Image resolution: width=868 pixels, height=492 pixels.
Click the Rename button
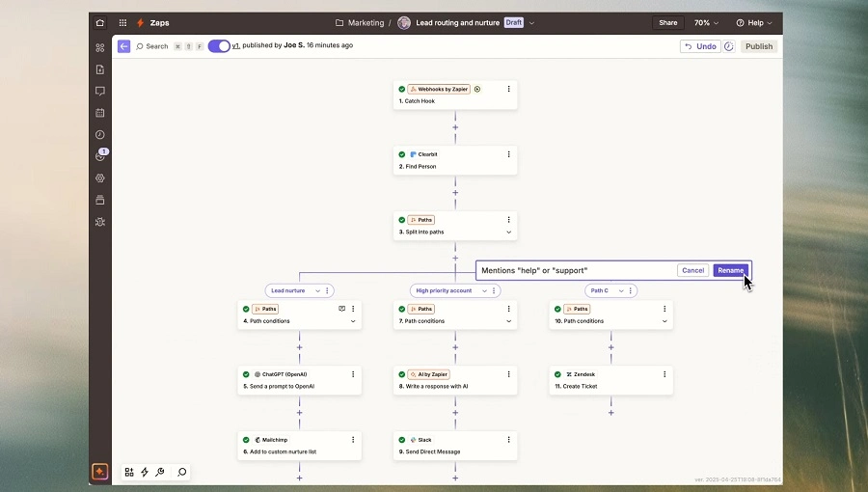[731, 271]
